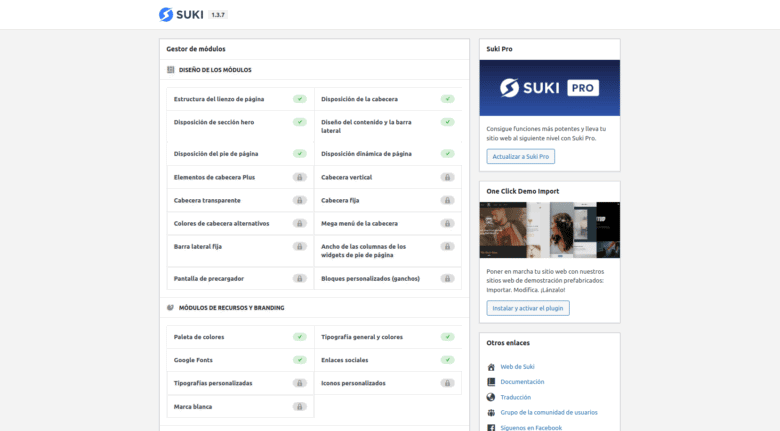Click the Pantalla de precargador label

(209, 279)
